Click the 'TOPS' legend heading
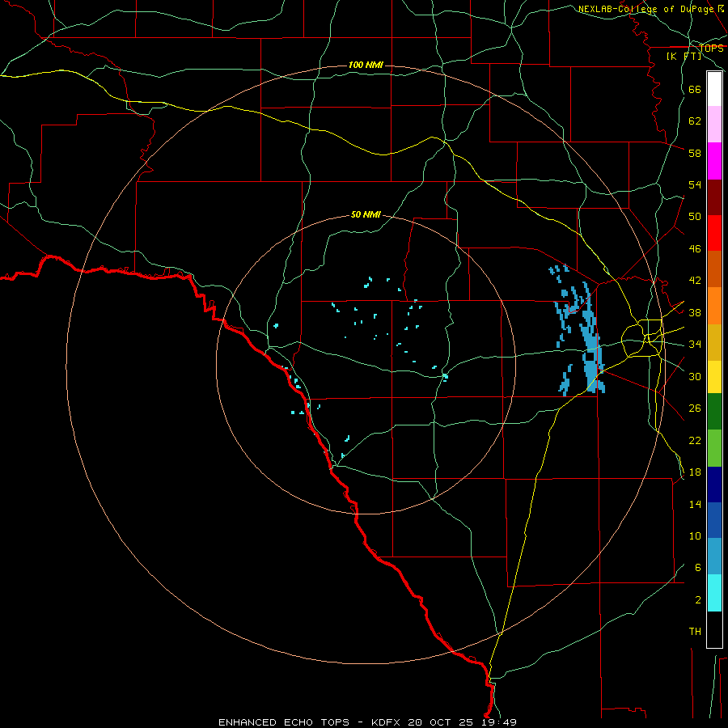 click(711, 49)
